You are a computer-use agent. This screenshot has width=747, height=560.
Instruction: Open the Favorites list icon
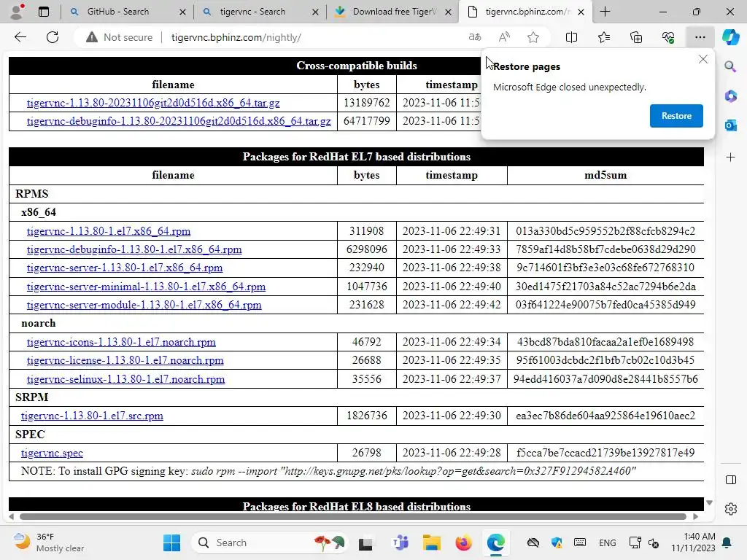(x=603, y=37)
